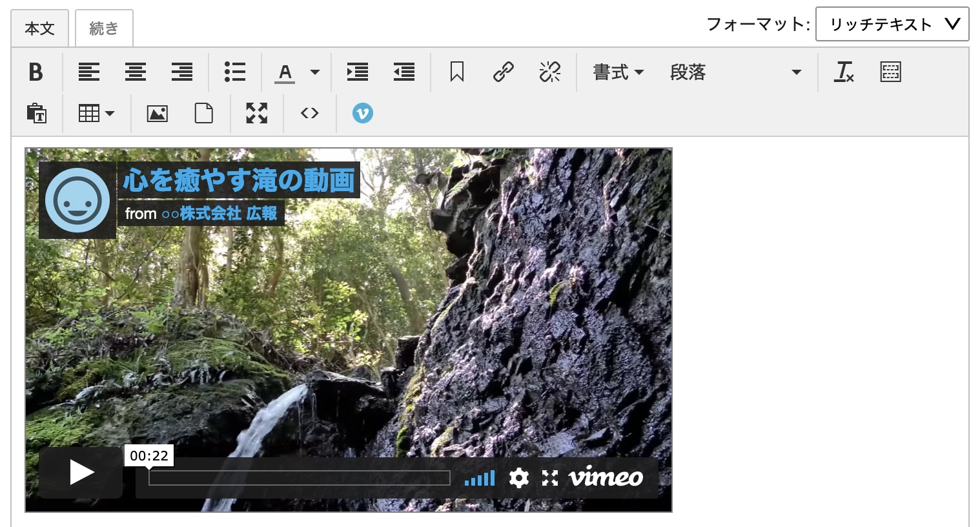
Task: Insert a file with the document icon
Action: (x=204, y=113)
